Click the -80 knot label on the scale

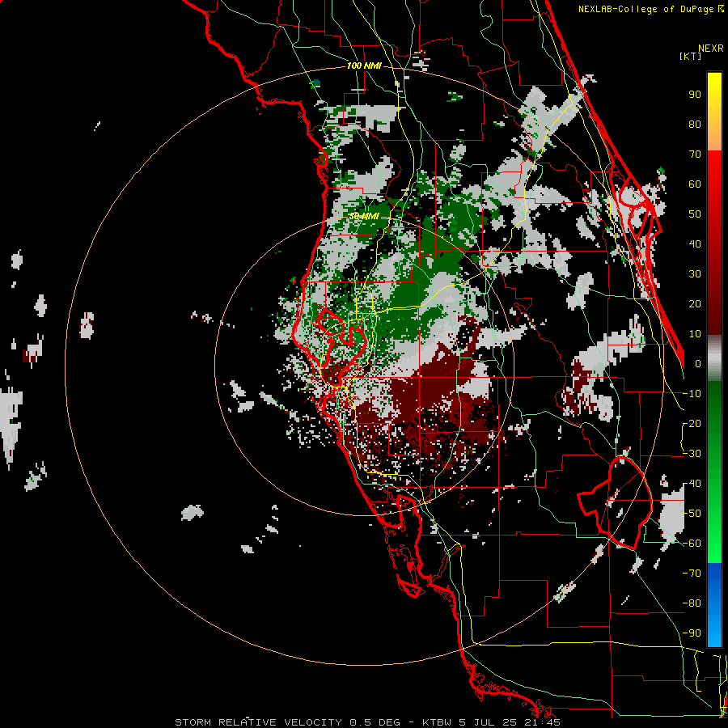pos(692,603)
